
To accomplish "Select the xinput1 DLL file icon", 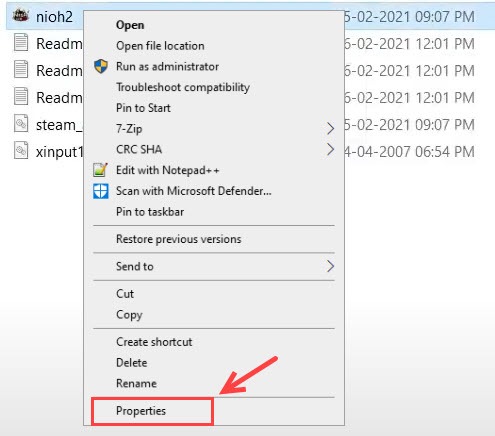I will [x=21, y=151].
